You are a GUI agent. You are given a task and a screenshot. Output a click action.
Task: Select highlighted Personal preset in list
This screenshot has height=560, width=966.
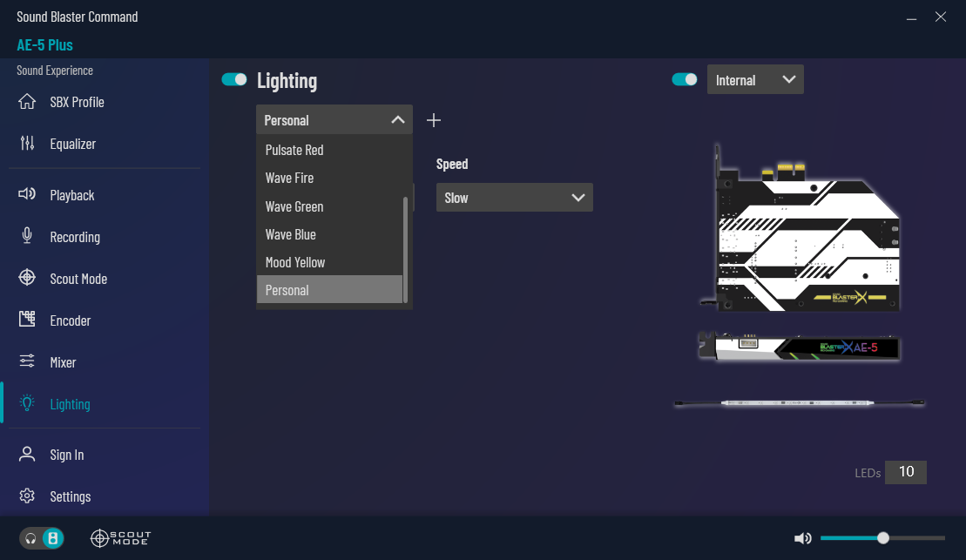[329, 289]
